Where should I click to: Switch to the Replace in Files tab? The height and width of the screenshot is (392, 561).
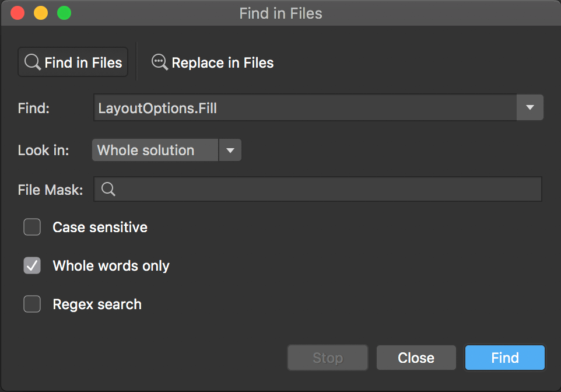coord(212,62)
